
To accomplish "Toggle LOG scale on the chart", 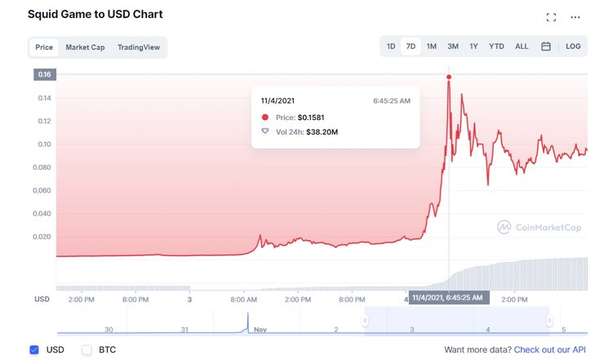I will point(573,47).
